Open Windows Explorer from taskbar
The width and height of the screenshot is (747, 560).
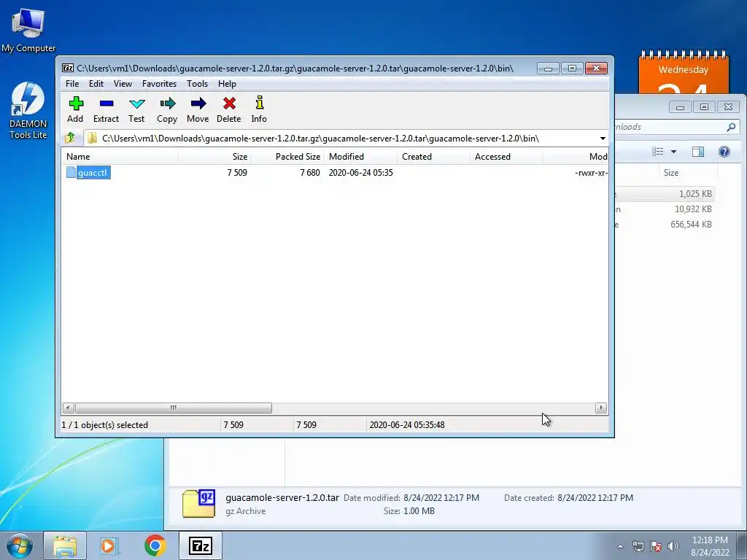click(65, 545)
